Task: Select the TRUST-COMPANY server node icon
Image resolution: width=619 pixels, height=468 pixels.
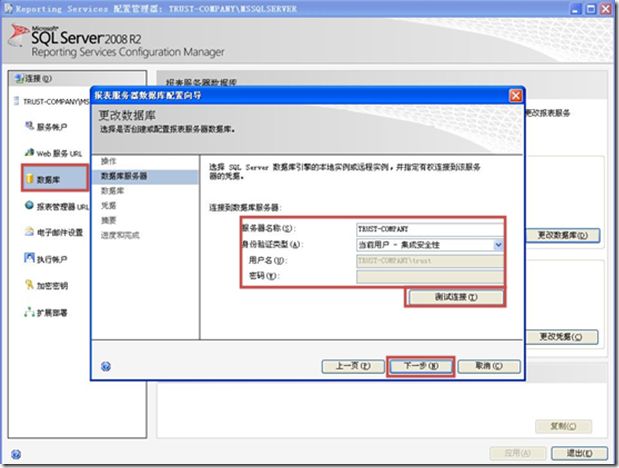Action: click(17, 101)
